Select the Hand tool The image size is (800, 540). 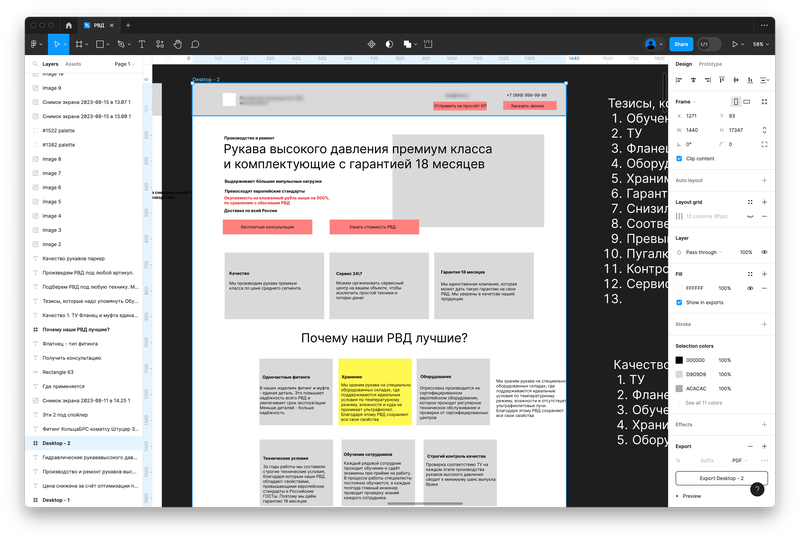[x=177, y=44]
